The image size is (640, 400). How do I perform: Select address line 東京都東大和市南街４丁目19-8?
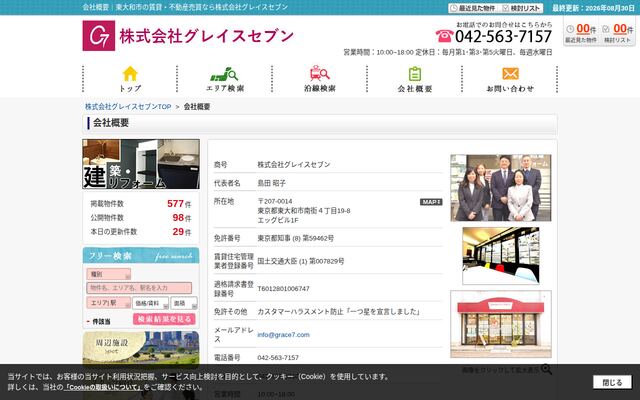[304, 211]
